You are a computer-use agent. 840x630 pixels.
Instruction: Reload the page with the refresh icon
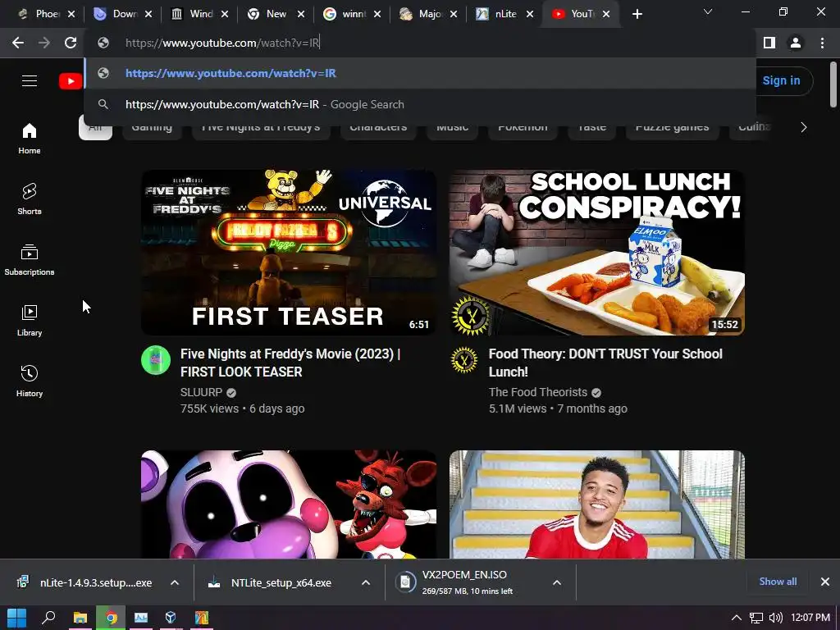pos(71,43)
